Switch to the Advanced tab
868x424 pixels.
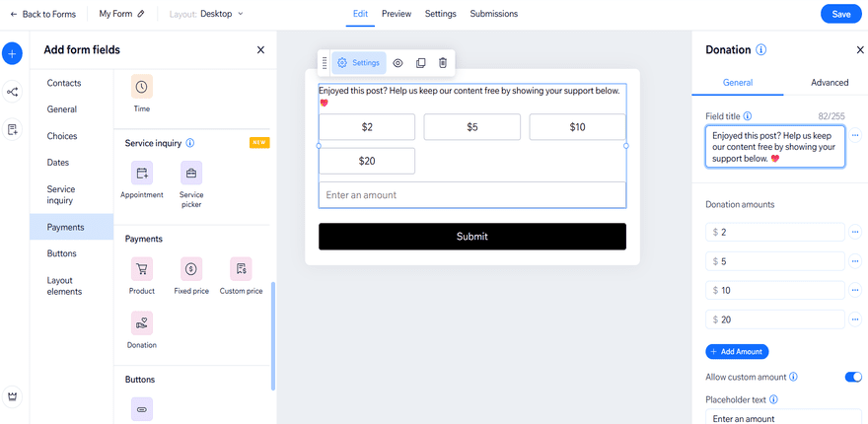point(829,83)
